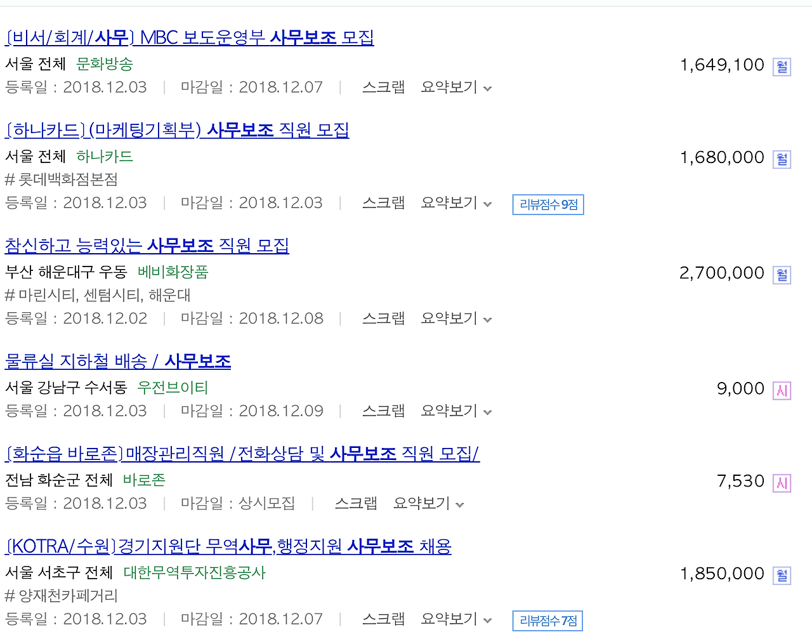812x644 pixels.
Task: Open the MBC 보도운영부 사무보조 모집 posting
Action: [x=190, y=38]
